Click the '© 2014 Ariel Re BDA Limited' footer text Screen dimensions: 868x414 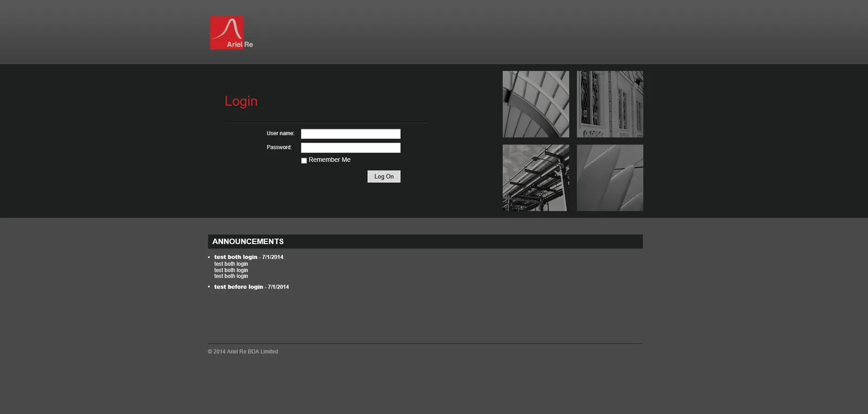click(242, 352)
